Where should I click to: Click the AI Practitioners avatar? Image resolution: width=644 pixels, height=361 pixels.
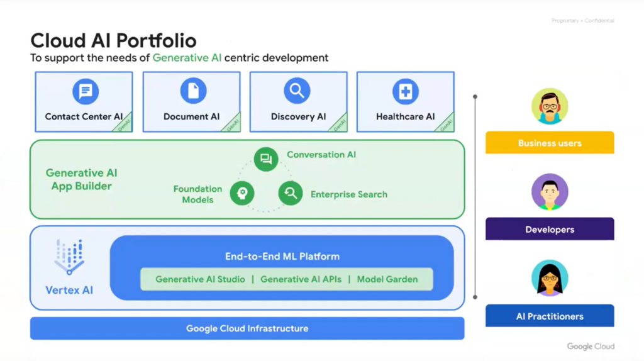pos(550,278)
